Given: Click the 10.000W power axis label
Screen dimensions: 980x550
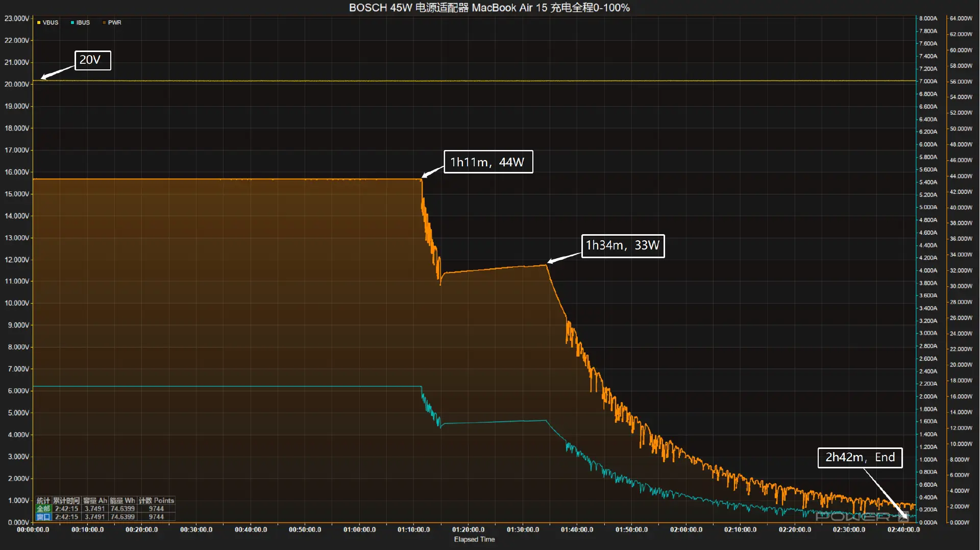Looking at the screenshot, I should [961, 444].
